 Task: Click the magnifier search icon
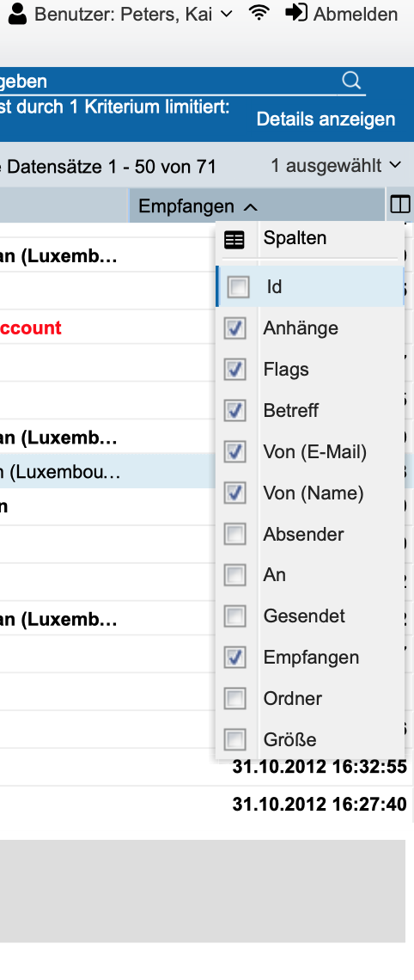coord(351,81)
